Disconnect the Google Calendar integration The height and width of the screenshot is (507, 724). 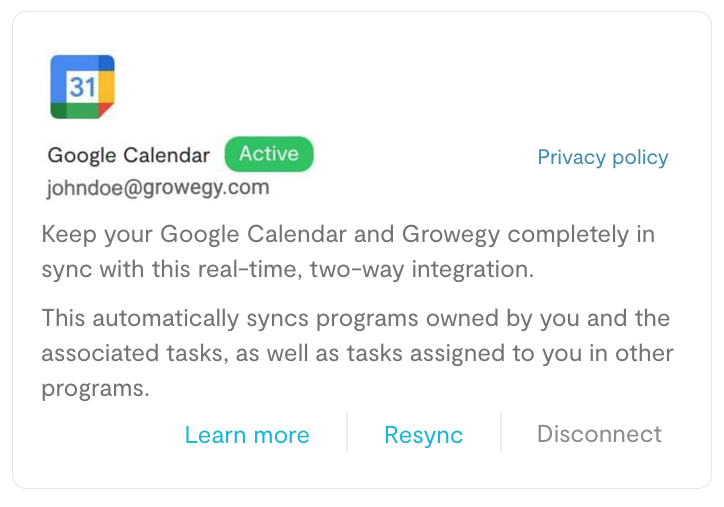click(x=599, y=434)
